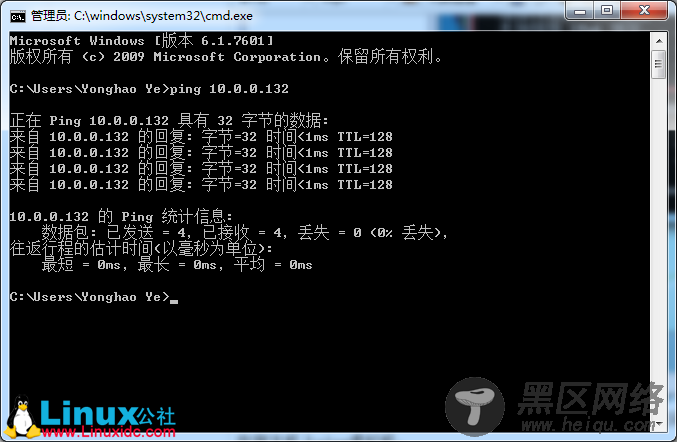
Task: Click the empty scrollbar track below the thumb
Action: (x=658, y=246)
